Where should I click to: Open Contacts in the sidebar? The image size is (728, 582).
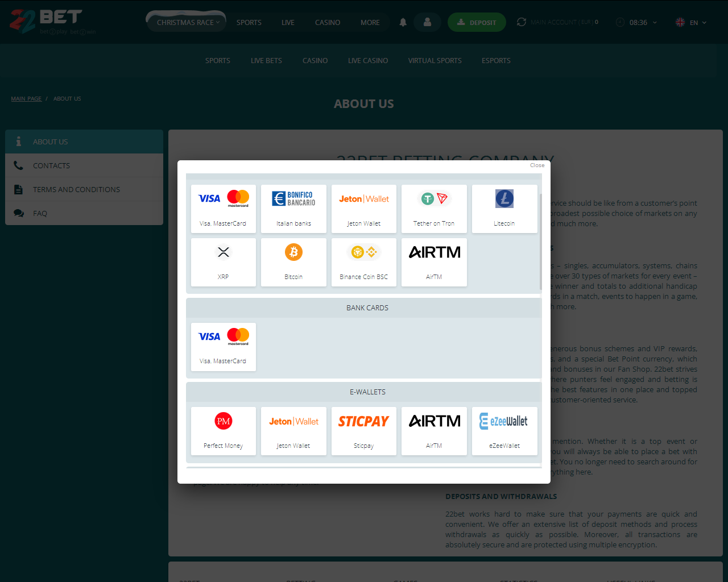84,165
